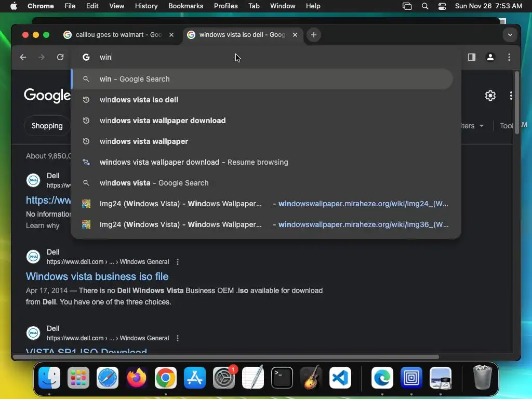Open the Profiles menu
The width and height of the screenshot is (532, 399).
(x=225, y=6)
